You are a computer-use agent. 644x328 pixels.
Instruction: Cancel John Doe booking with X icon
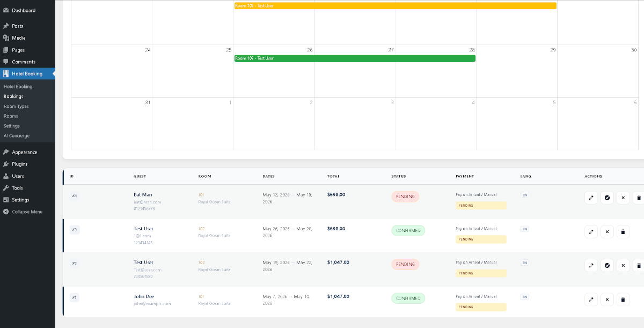point(607,300)
